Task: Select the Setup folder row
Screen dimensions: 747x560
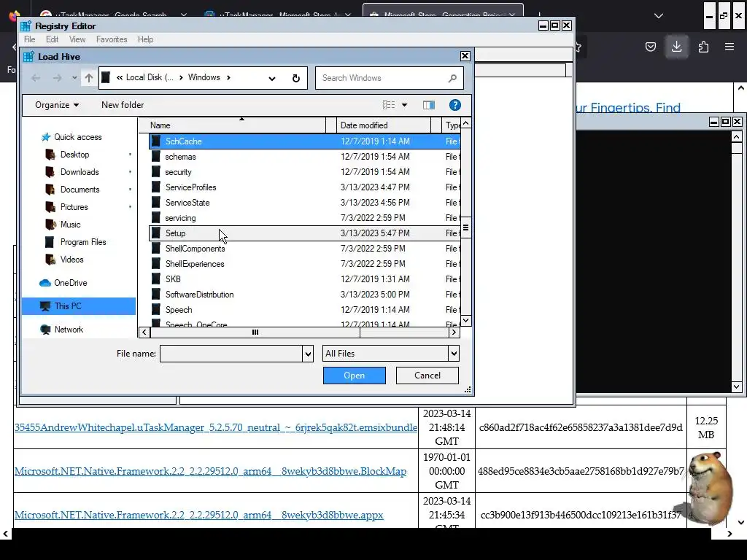Action: pyautogui.click(x=304, y=233)
